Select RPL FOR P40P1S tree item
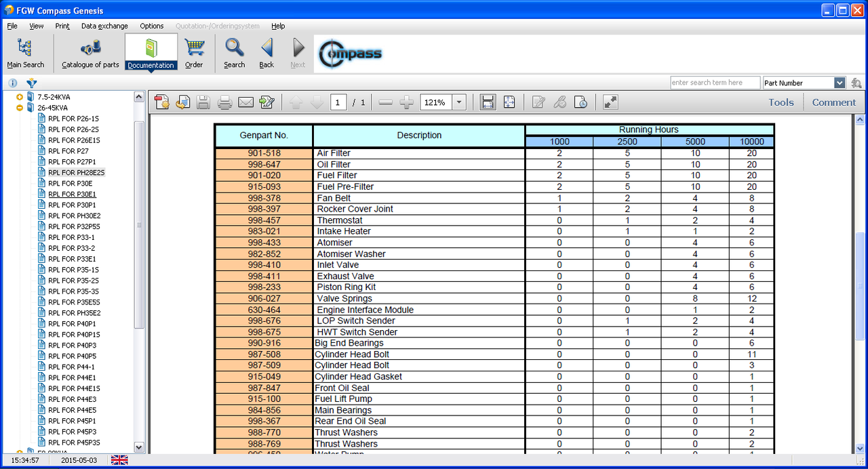The height and width of the screenshot is (469, 868). [x=74, y=334]
